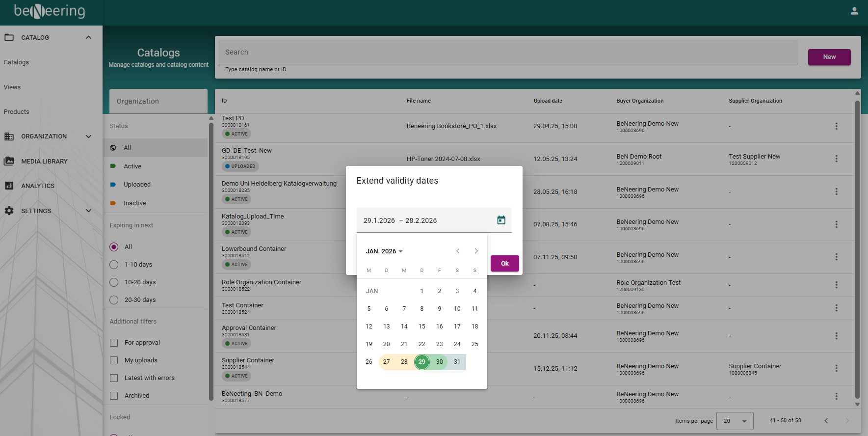Viewport: 868px width, 436px height.
Task: Click the New catalog button
Action: tap(829, 57)
